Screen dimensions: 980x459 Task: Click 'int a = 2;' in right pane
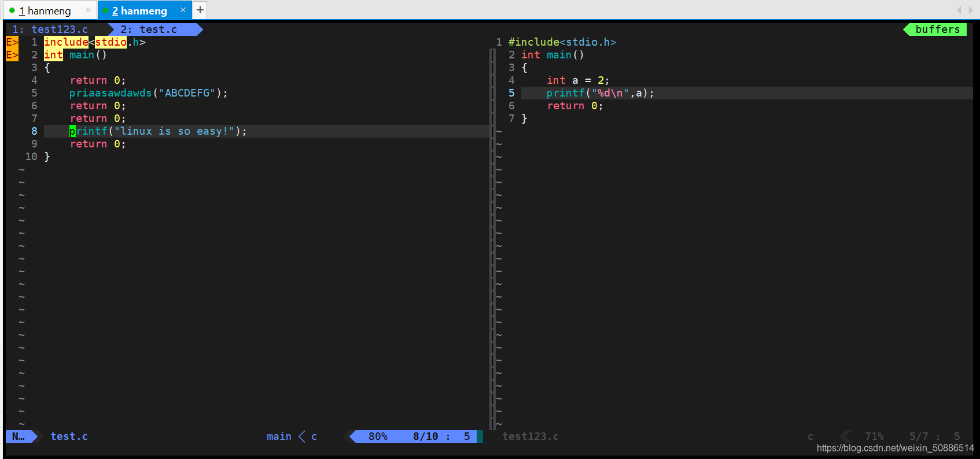click(578, 80)
